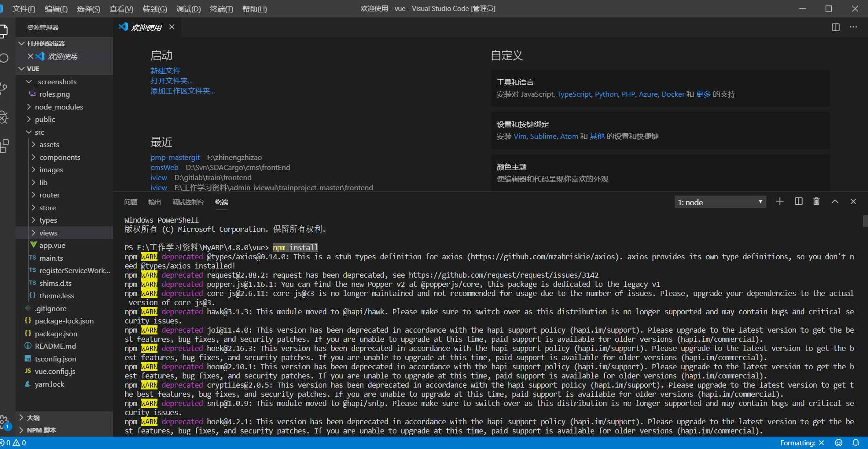The image size is (868, 449).
Task: Split the terminal panel
Action: [x=798, y=201]
